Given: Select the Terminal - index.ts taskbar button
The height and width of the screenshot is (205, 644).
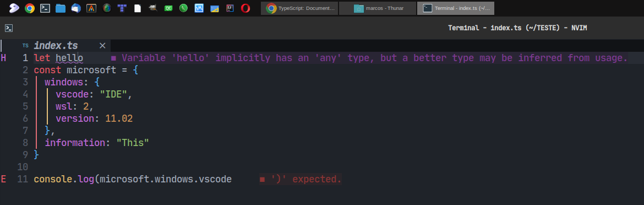Looking at the screenshot, I should (x=456, y=8).
